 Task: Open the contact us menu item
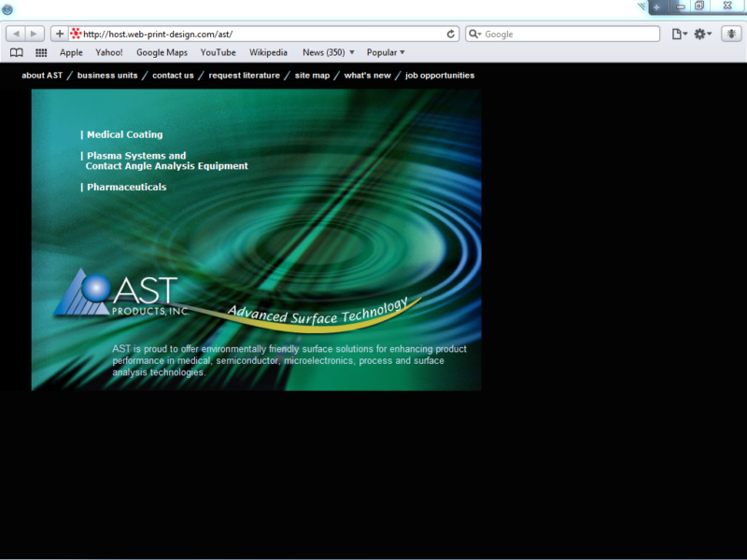173,76
